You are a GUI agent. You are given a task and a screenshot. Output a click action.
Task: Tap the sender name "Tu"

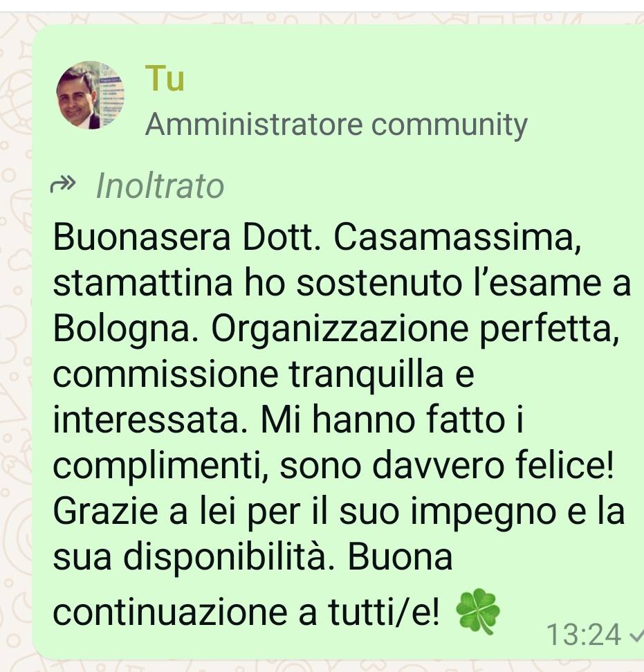point(165,79)
